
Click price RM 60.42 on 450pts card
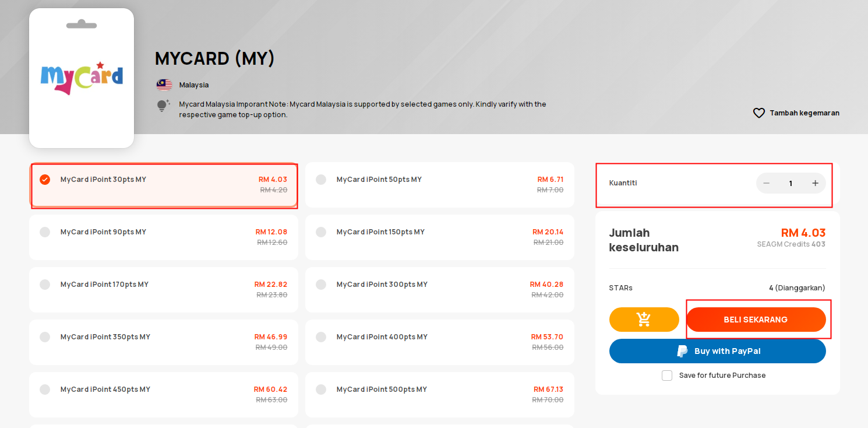[x=271, y=390]
